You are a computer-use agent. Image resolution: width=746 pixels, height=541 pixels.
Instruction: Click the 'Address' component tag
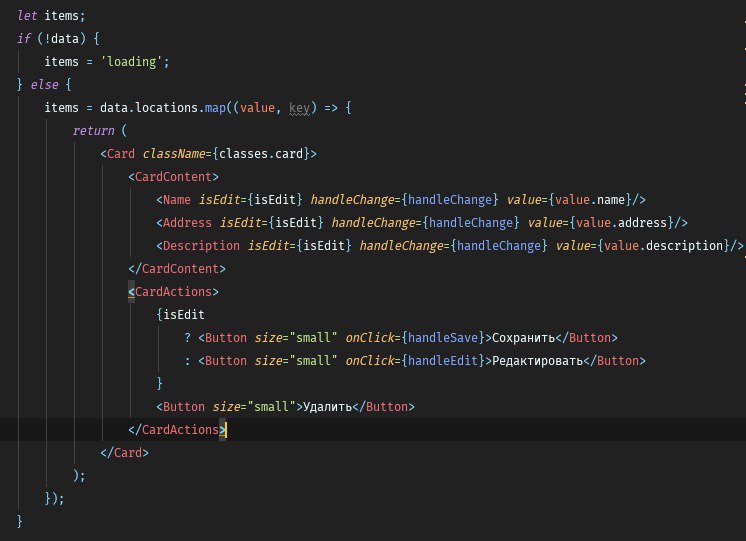coord(187,223)
